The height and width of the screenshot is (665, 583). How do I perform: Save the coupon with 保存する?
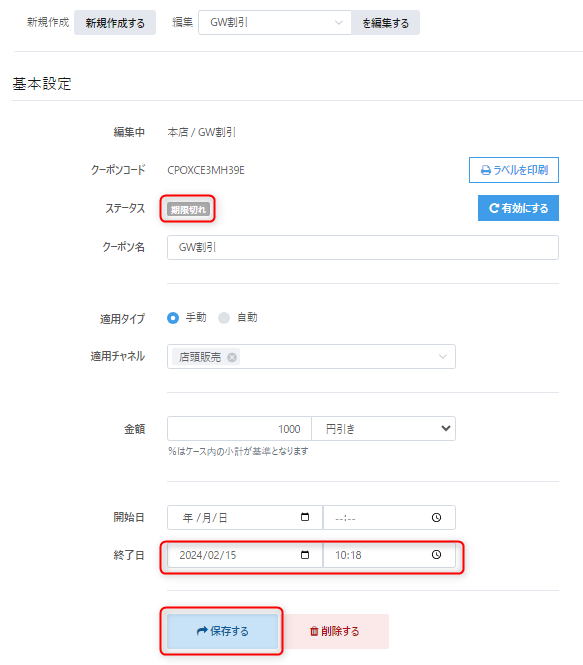[222, 631]
